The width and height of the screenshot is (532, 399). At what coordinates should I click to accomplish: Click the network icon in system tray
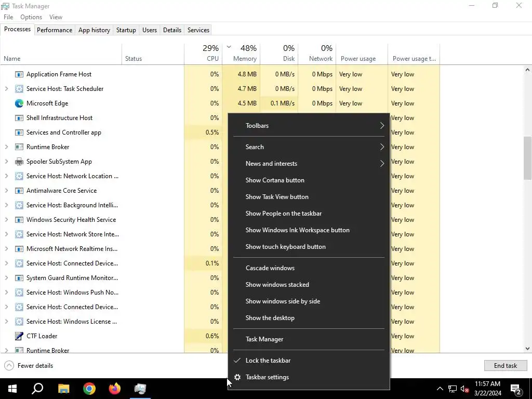[x=453, y=389]
